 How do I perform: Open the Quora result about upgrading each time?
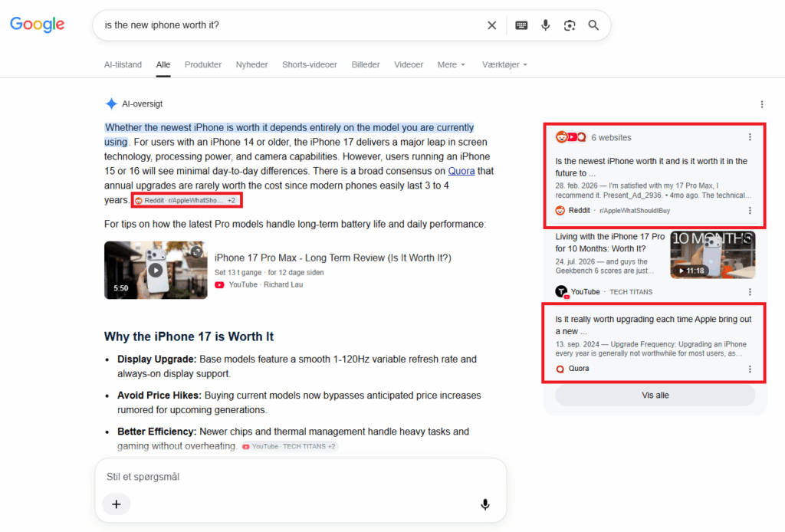coord(653,325)
